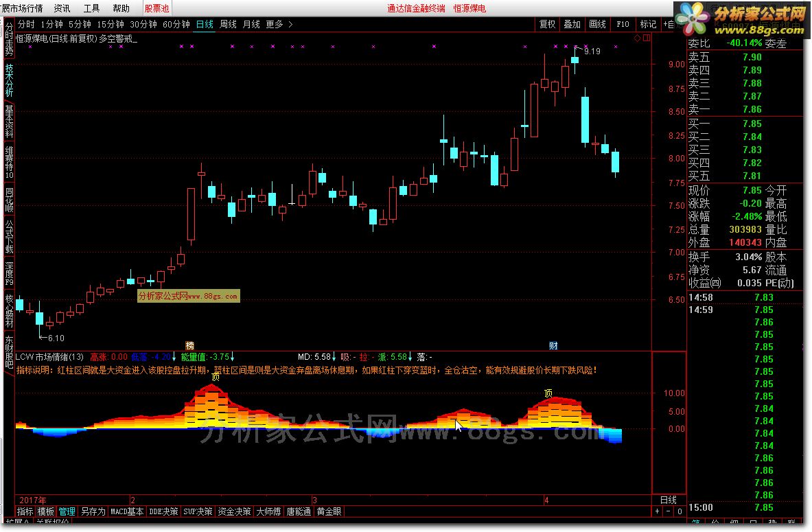Click the LCW 市场情绪(13) indicator label
The height and width of the screenshot is (532, 812).
49,357
